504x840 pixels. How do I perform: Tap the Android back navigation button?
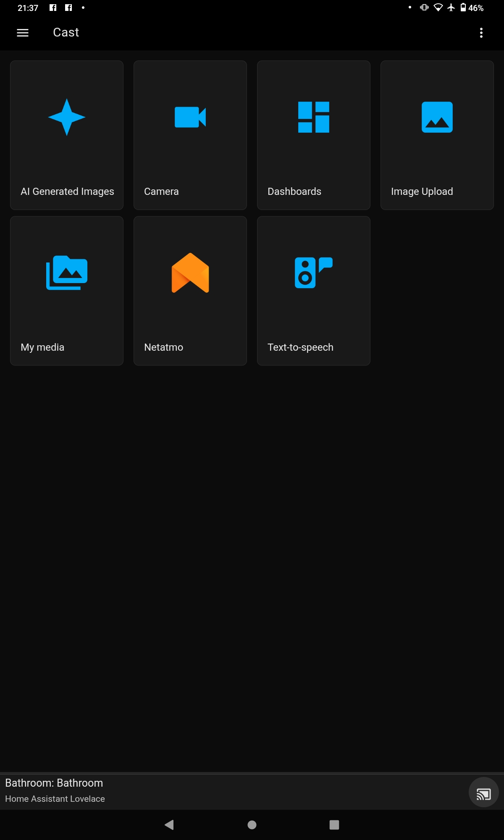click(x=169, y=825)
